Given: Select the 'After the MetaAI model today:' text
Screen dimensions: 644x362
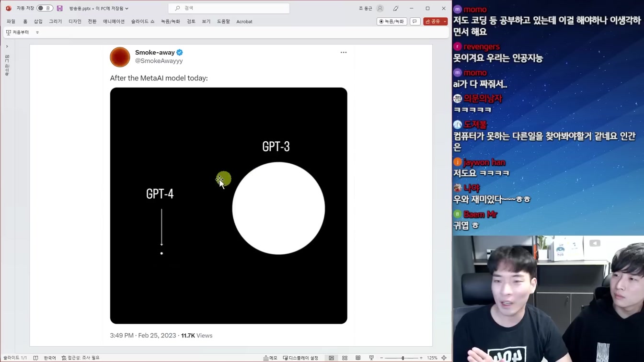Looking at the screenshot, I should (x=159, y=78).
